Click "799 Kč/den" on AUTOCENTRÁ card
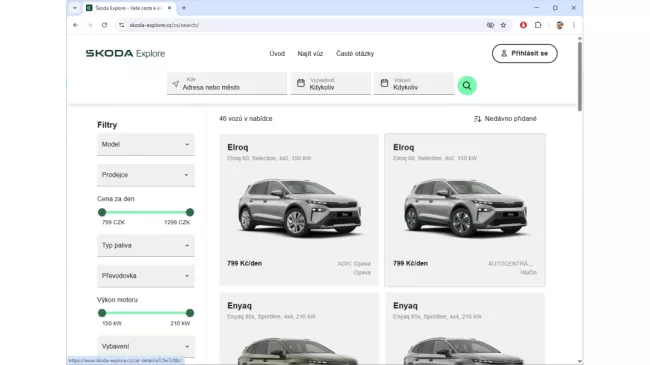This screenshot has height=365, width=650. [x=410, y=263]
